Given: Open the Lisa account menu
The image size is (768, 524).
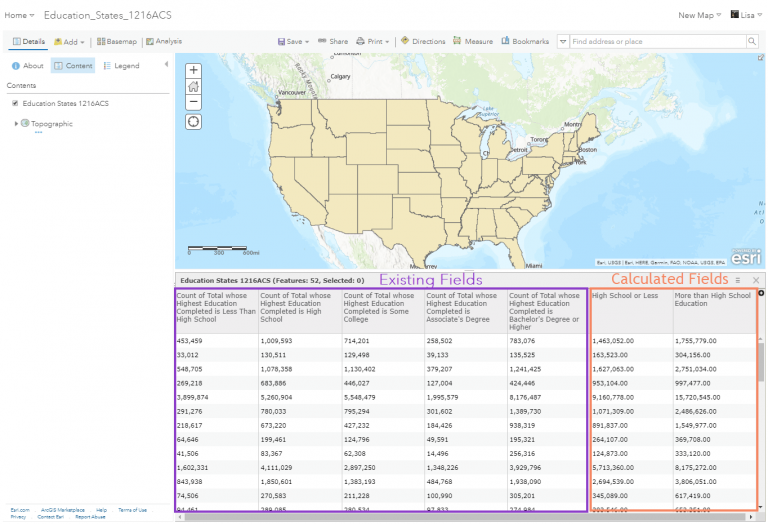Looking at the screenshot, I should (x=746, y=15).
